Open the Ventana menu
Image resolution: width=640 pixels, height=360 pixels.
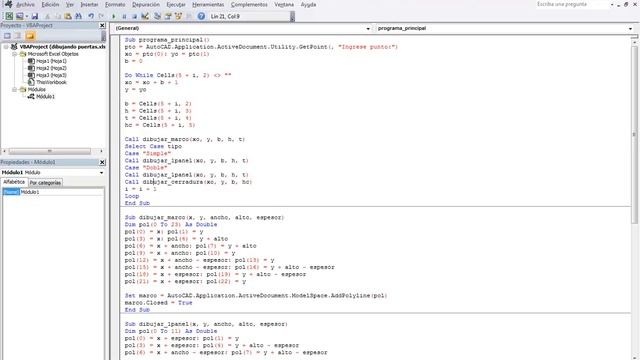[284, 4]
